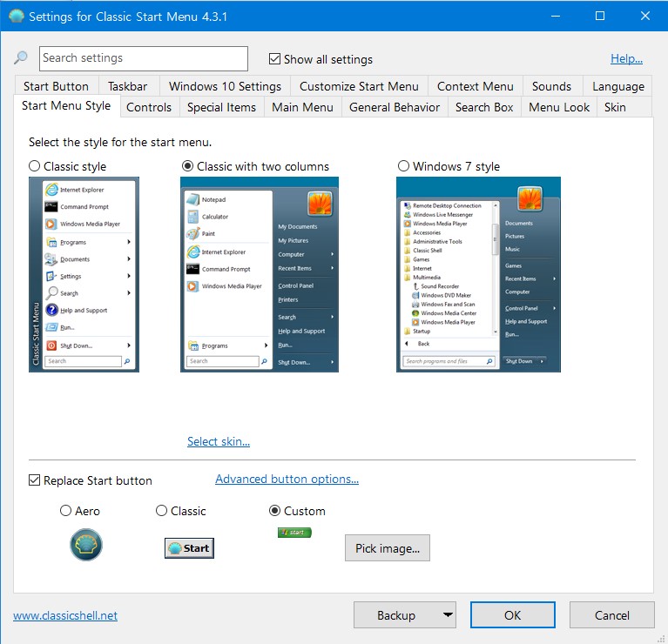Open the Backup dropdown arrow
Viewport: 668px width, 644px height.
pos(448,614)
